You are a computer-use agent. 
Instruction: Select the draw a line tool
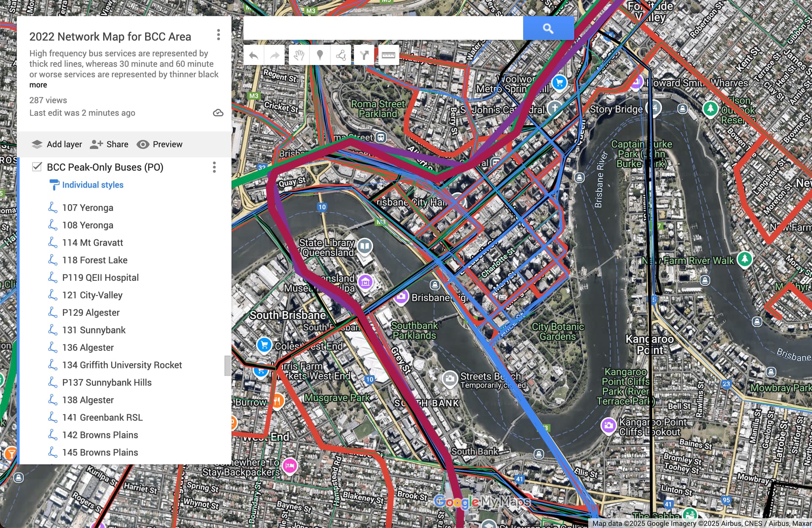click(x=341, y=55)
